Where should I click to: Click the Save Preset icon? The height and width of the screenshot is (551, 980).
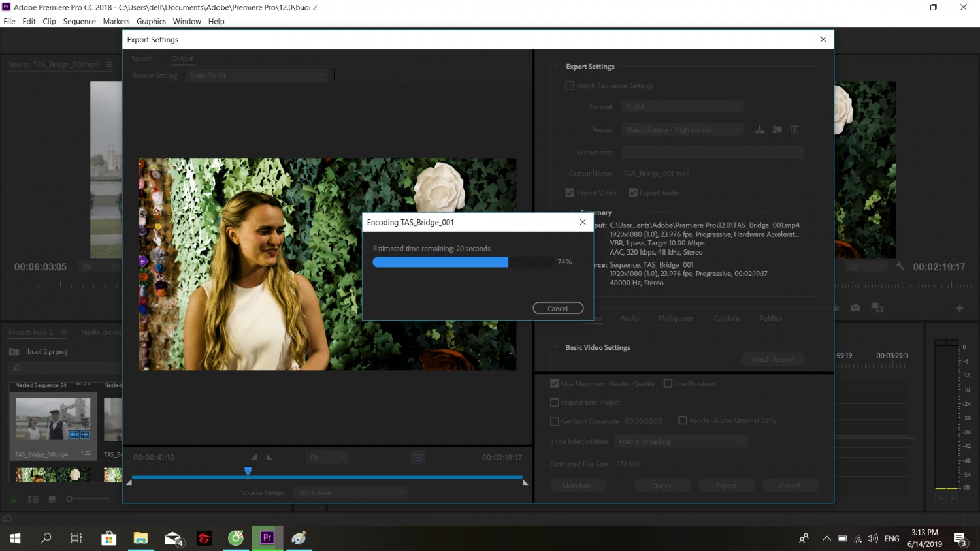tap(759, 129)
